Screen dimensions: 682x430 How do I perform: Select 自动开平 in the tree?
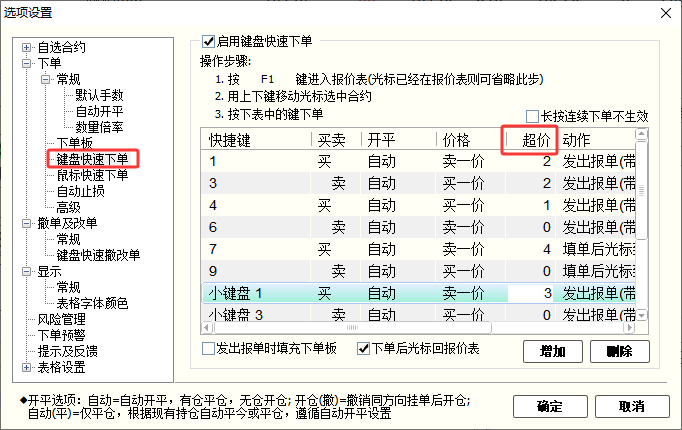[x=100, y=111]
